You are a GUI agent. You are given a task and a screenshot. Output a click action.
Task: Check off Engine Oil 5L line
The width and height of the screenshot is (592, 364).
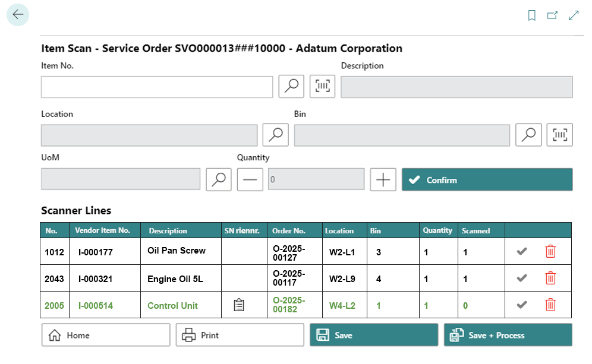tap(522, 278)
